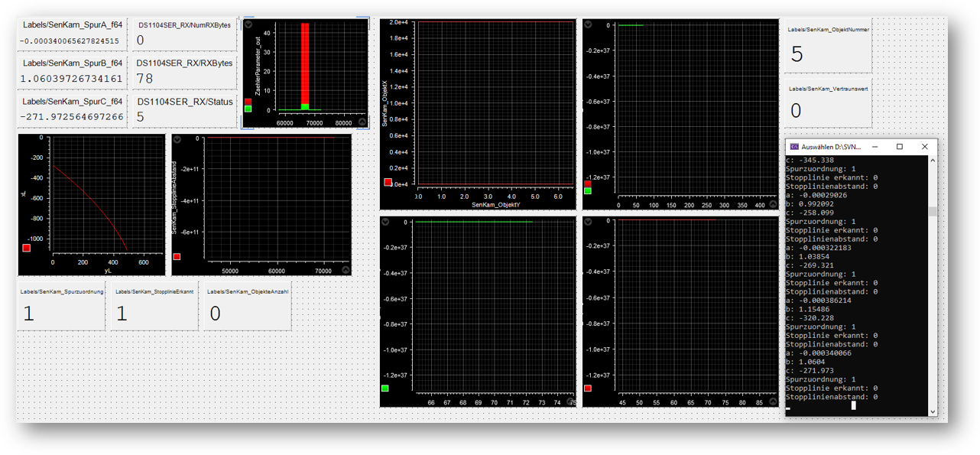Image resolution: width=980 pixels, height=455 pixels.
Task: Click the command prompt icon in console title bar
Action: pos(794,146)
